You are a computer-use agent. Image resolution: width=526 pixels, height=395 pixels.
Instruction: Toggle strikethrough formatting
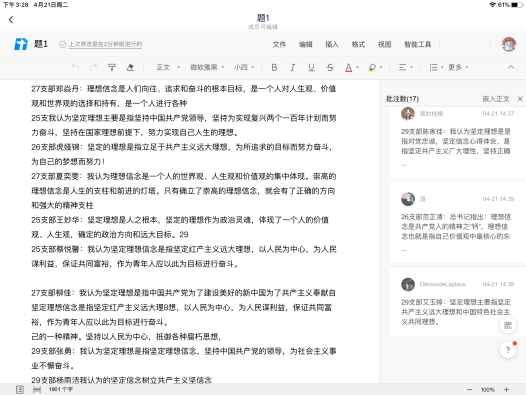330,67
